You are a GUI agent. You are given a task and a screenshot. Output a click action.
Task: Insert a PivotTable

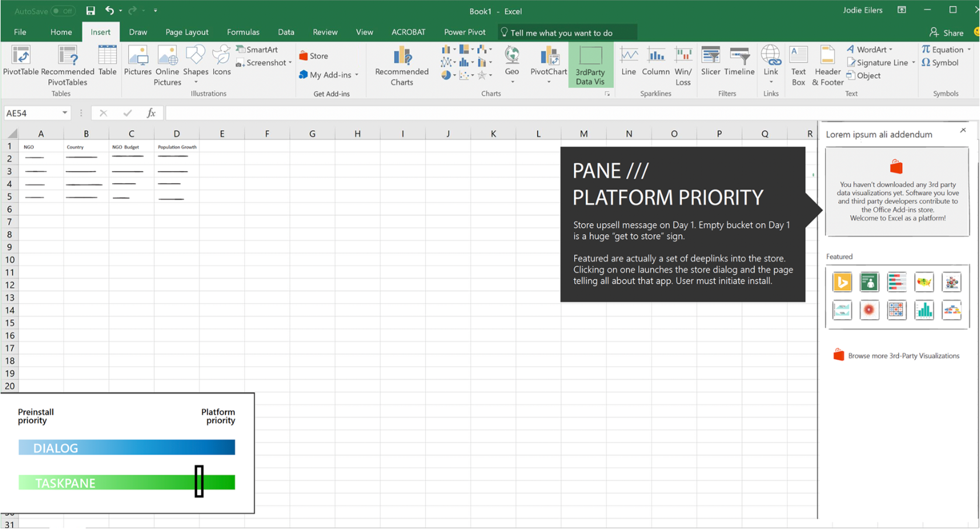point(21,61)
